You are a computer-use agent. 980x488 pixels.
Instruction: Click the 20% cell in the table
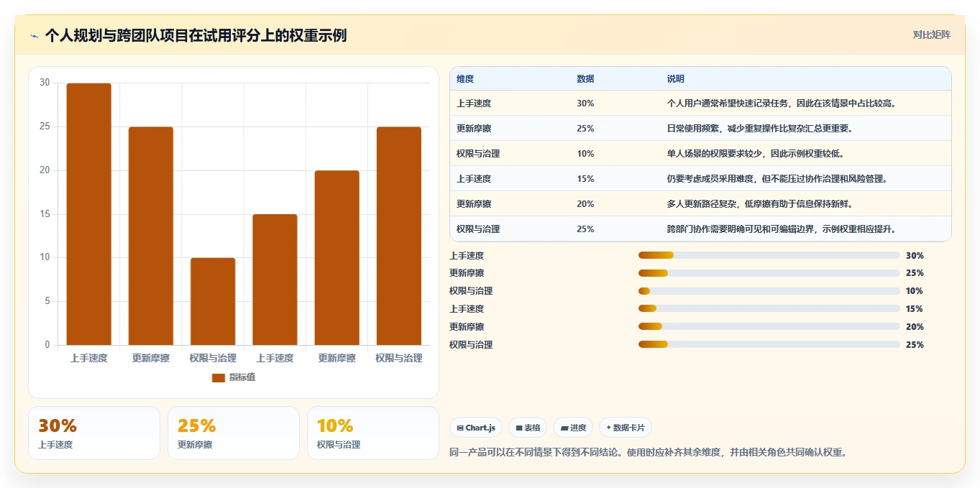585,204
